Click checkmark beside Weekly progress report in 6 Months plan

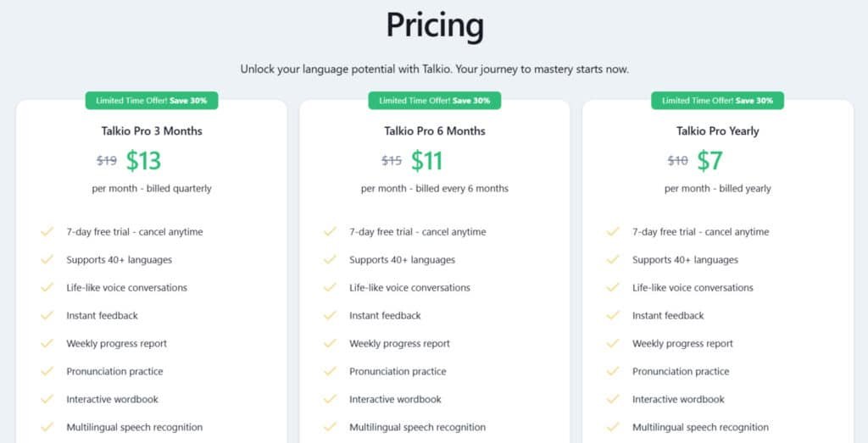pos(330,343)
